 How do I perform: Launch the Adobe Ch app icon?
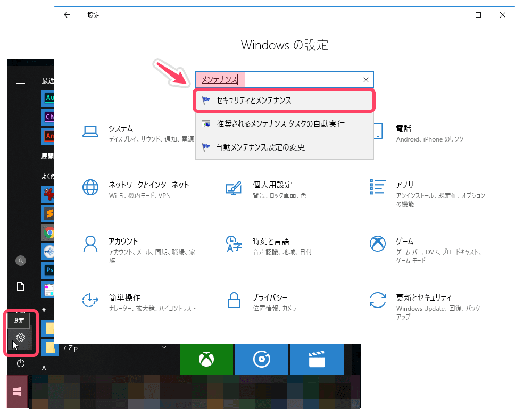48,117
